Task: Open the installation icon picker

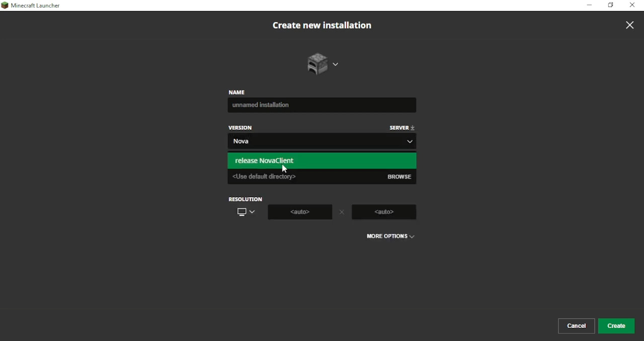Action: (x=323, y=64)
